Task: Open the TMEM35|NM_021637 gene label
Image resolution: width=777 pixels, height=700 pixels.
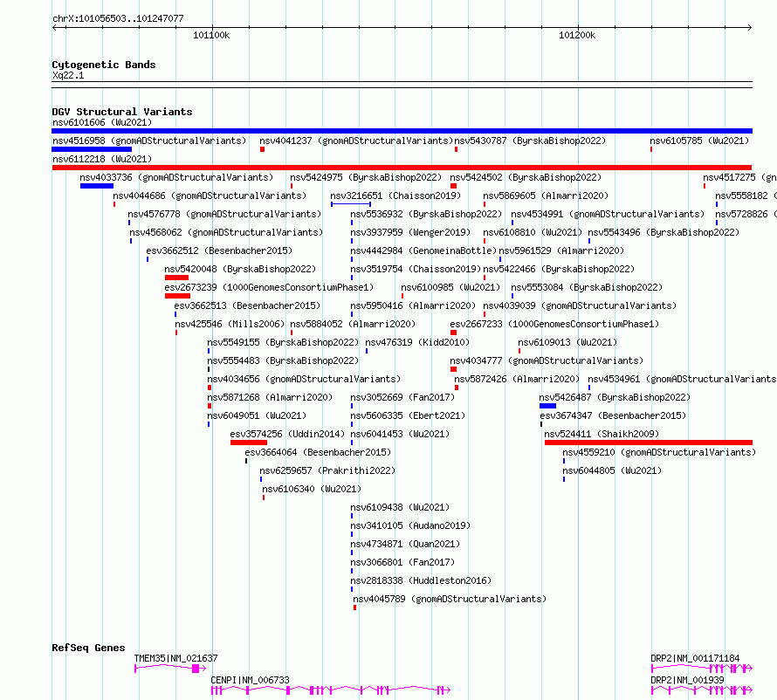Action: tap(175, 658)
